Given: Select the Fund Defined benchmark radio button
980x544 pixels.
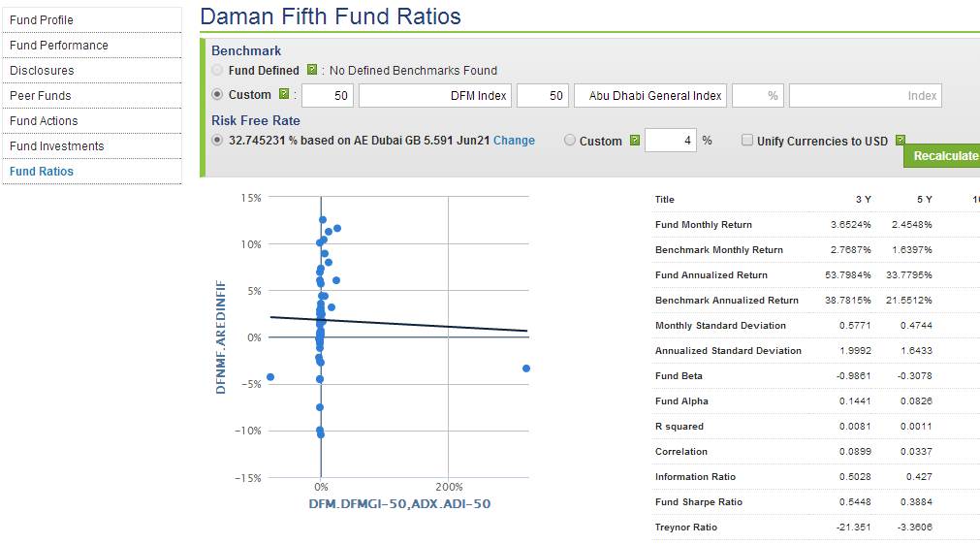Looking at the screenshot, I should click(218, 70).
